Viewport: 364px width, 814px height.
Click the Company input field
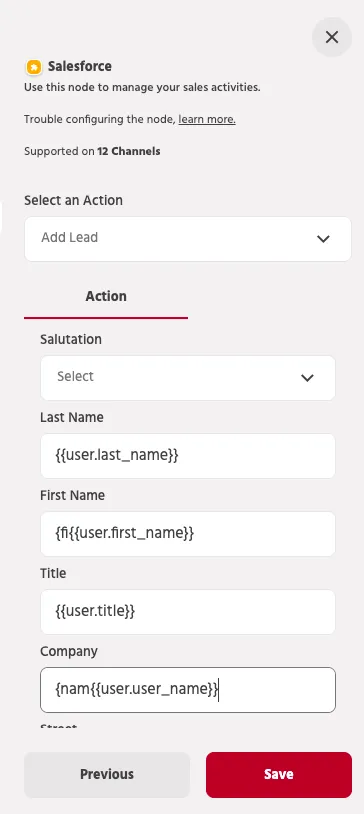click(188, 690)
